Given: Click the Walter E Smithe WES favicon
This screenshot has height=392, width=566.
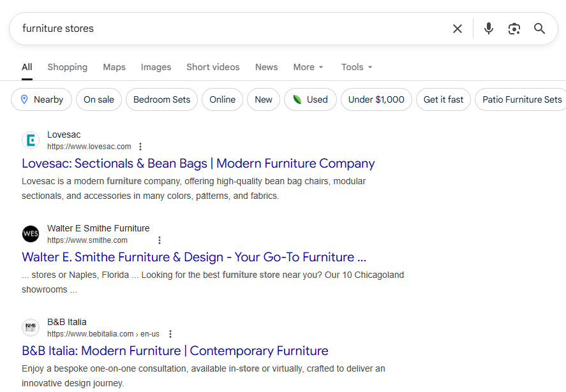Looking at the screenshot, I should pyautogui.click(x=31, y=234).
